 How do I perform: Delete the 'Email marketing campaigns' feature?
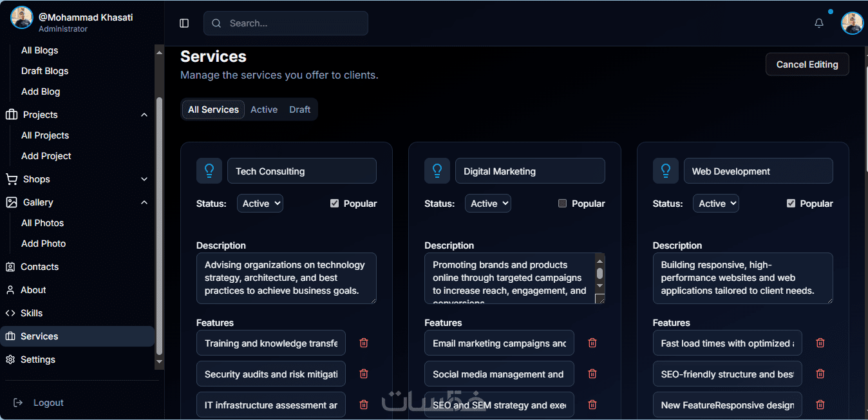click(x=592, y=343)
